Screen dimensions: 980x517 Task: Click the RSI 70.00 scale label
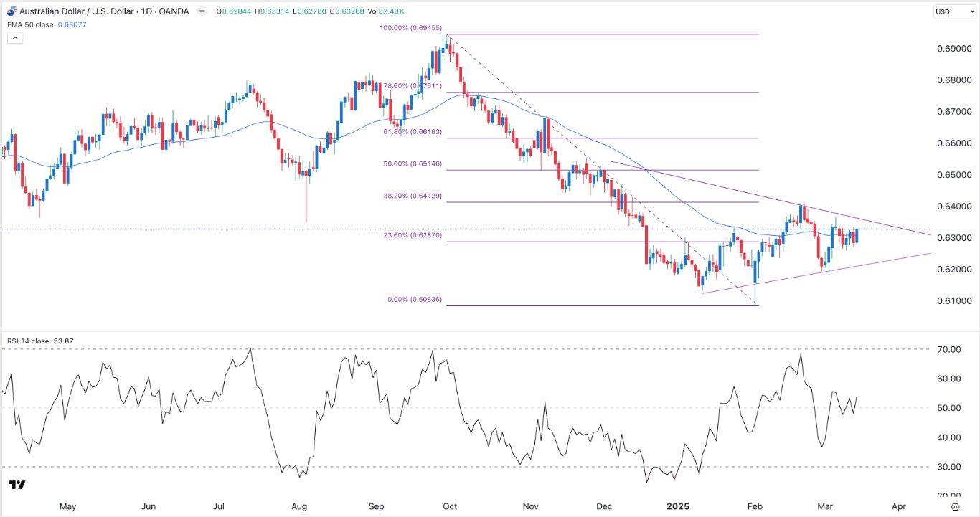pyautogui.click(x=950, y=350)
